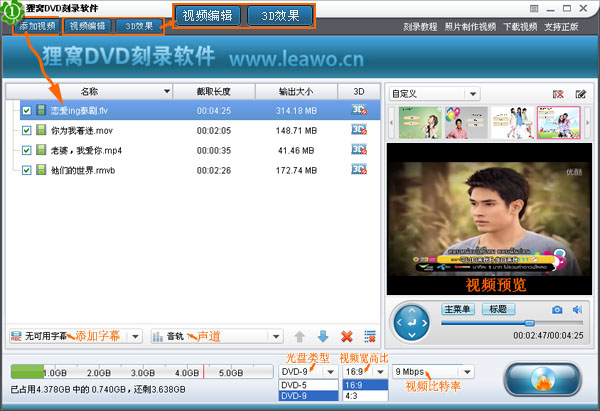Click the playback progress slider handle
The image size is (600, 411).
click(x=530, y=323)
